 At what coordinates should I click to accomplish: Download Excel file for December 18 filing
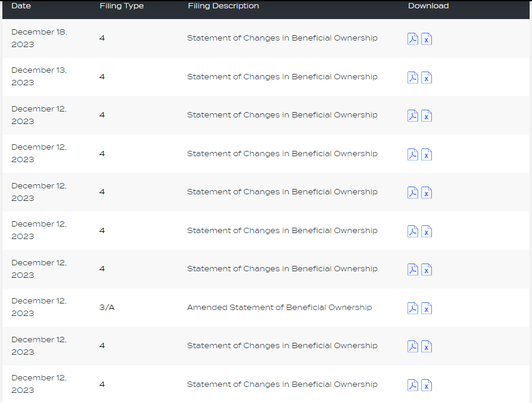coord(427,39)
